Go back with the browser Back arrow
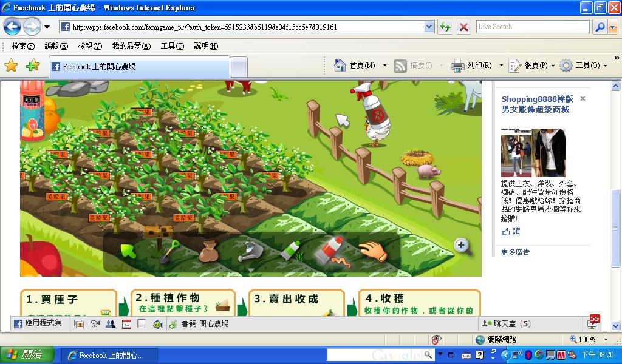This screenshot has height=364, width=622. point(12,27)
